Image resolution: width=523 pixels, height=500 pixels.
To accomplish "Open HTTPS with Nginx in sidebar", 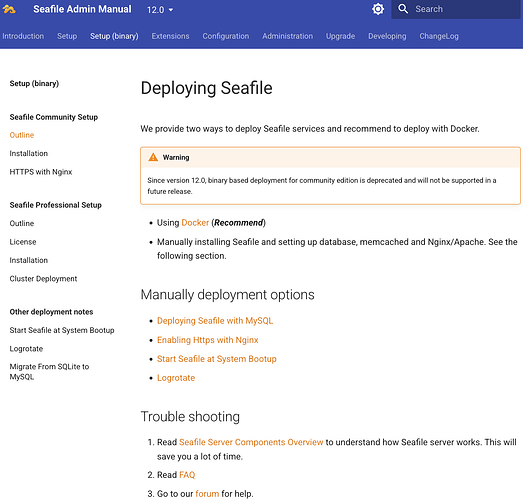I will click(x=41, y=172).
